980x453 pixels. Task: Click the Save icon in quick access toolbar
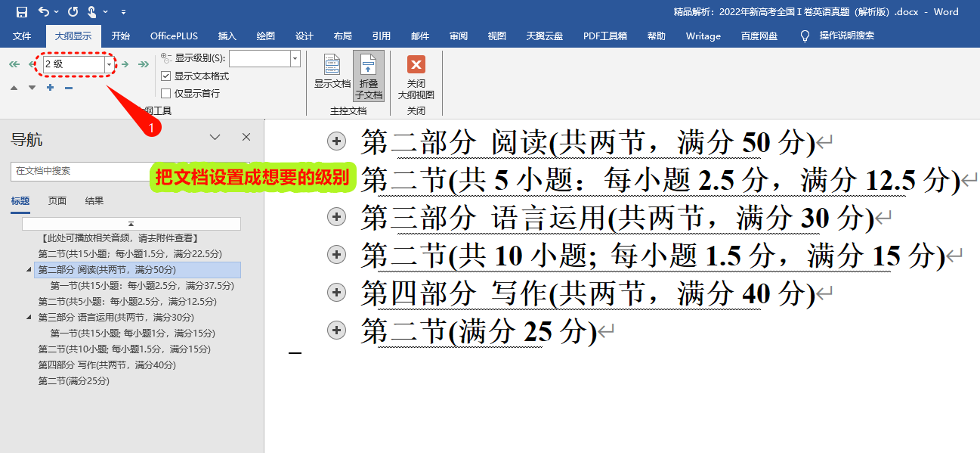pyautogui.click(x=21, y=11)
